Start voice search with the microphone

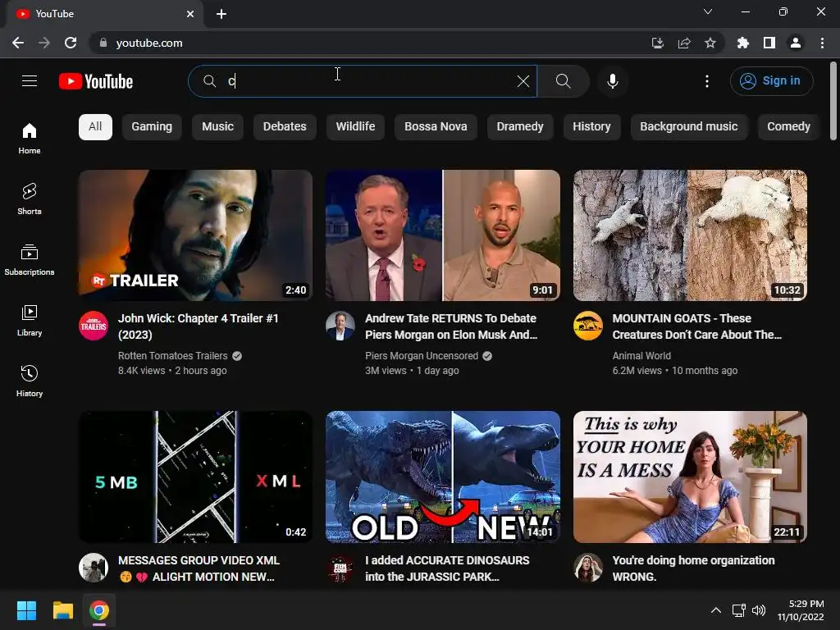coord(613,81)
